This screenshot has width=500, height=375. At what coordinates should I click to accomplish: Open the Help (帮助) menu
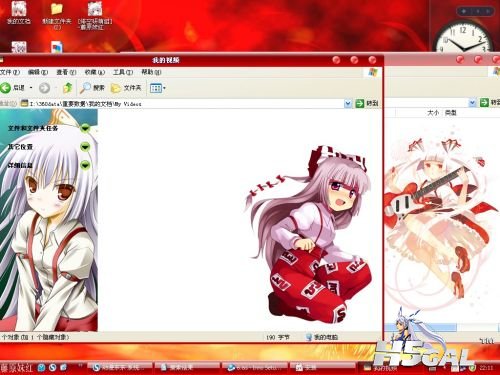click(x=151, y=72)
